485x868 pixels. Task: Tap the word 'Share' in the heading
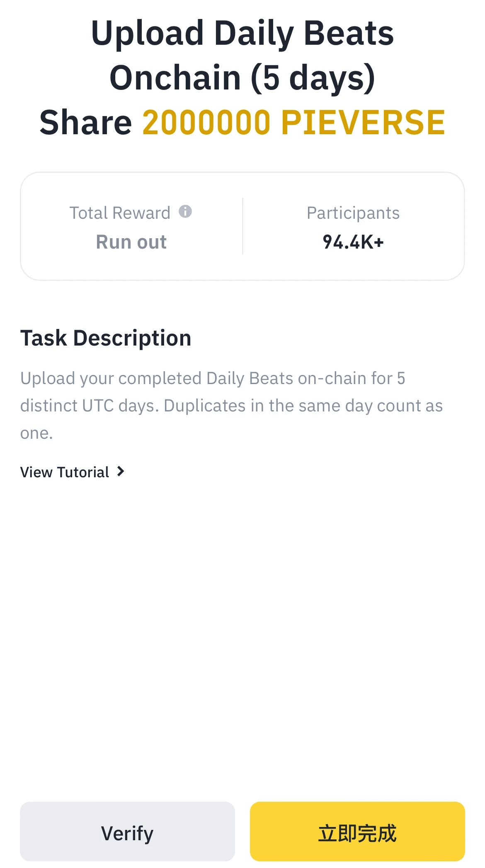(85, 123)
